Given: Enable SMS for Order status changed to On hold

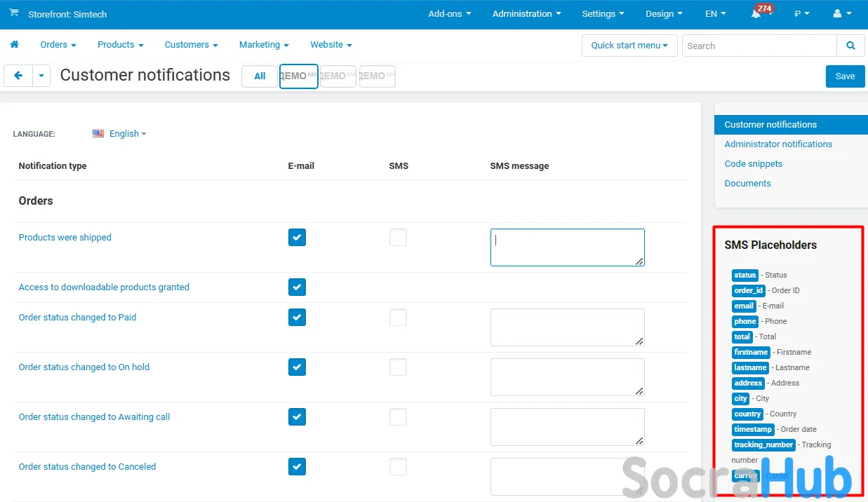Looking at the screenshot, I should 398,367.
